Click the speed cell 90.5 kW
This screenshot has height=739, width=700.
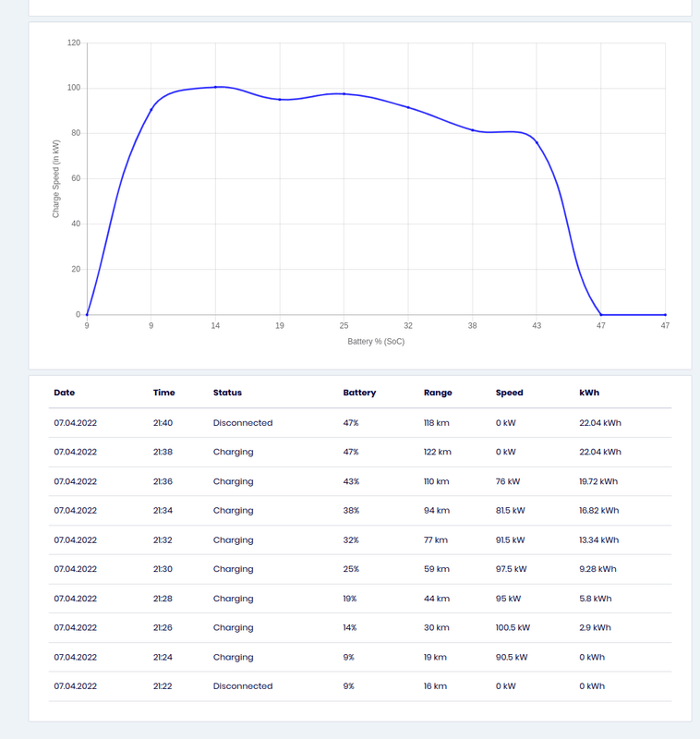[512, 657]
